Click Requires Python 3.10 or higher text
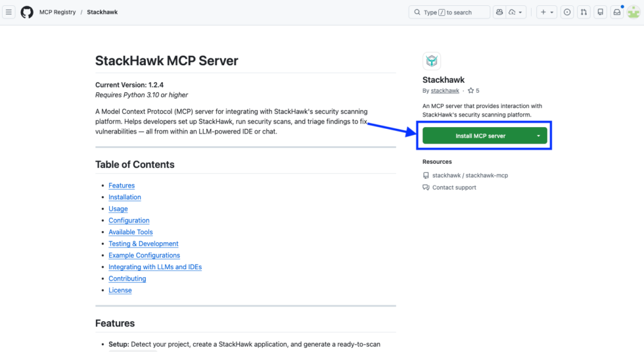This screenshot has width=644, height=352. tap(142, 95)
